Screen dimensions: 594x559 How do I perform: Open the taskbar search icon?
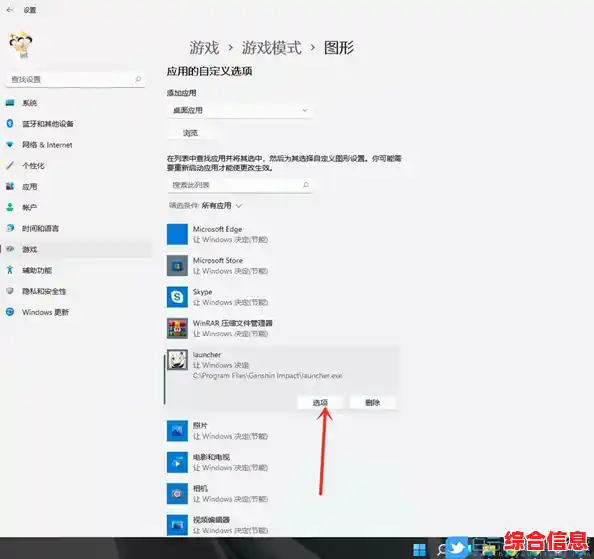[441, 549]
